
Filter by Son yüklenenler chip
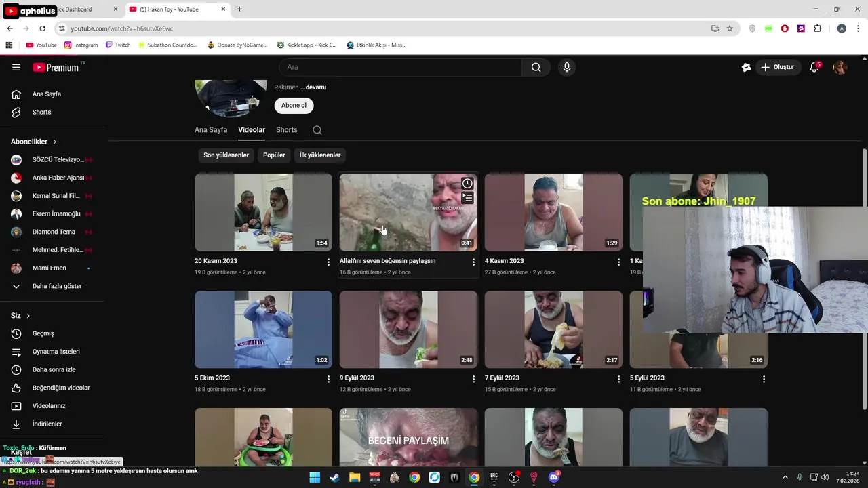tap(226, 155)
